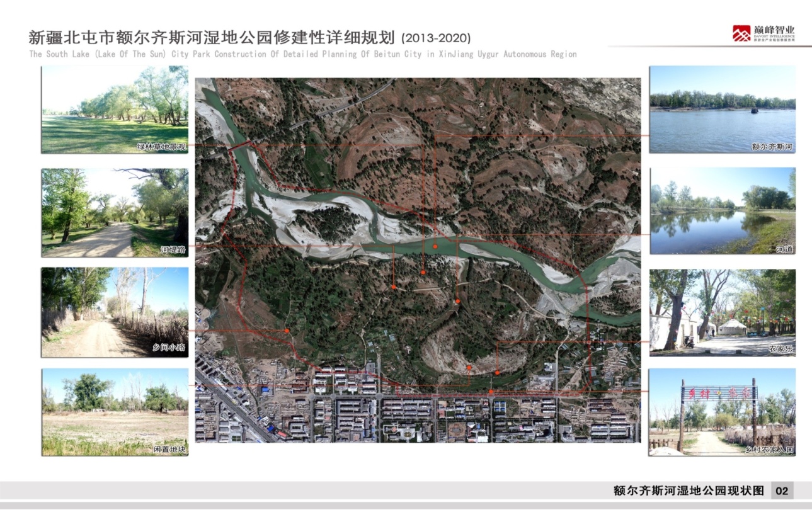Screen dimensions: 812x517
Task: Click the (2013-2020) year range in title
Action: point(436,38)
